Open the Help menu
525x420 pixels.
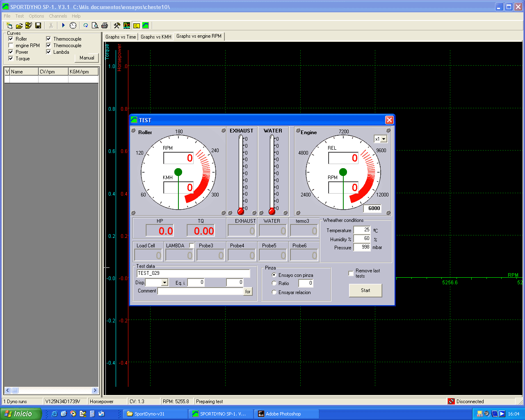point(76,16)
